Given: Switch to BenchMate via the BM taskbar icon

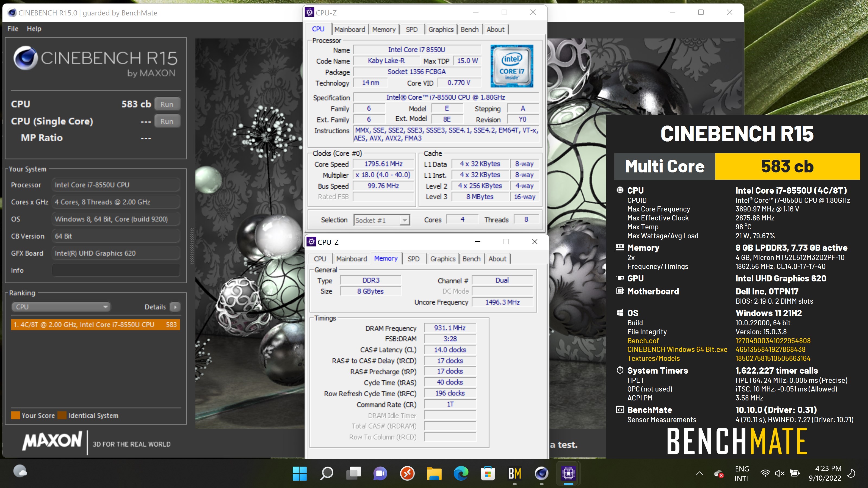Looking at the screenshot, I should [x=515, y=474].
